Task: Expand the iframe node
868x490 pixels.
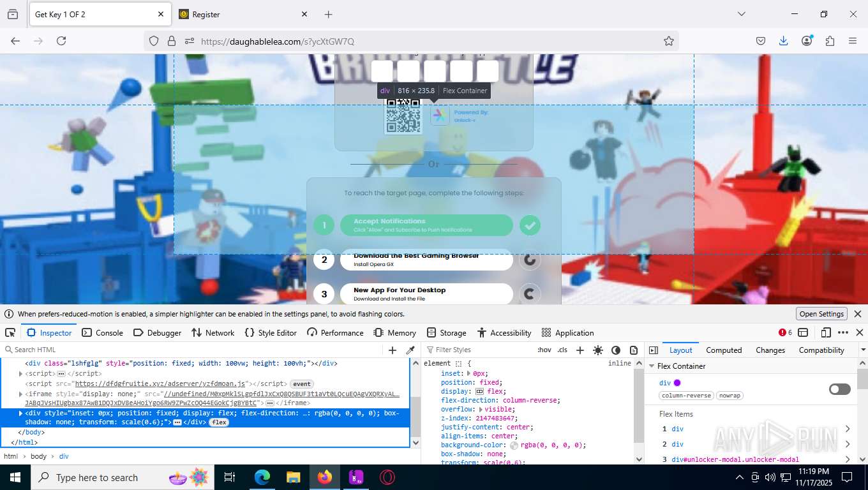Action: click(x=20, y=394)
